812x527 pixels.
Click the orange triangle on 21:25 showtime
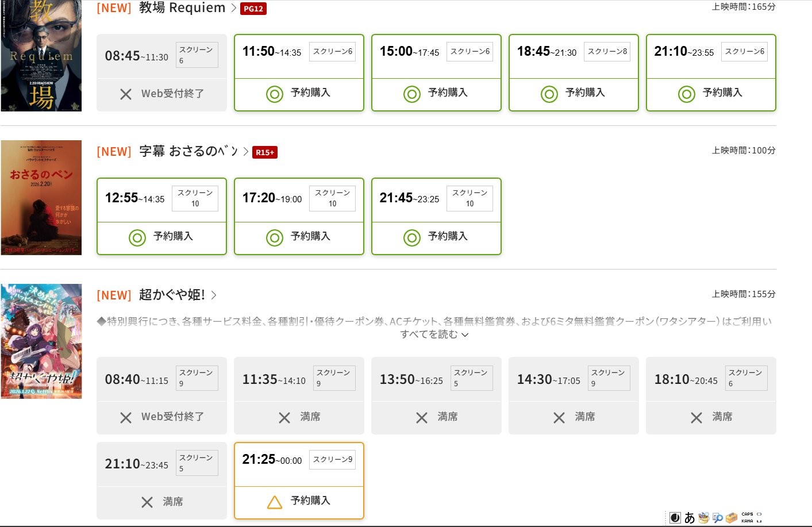275,502
